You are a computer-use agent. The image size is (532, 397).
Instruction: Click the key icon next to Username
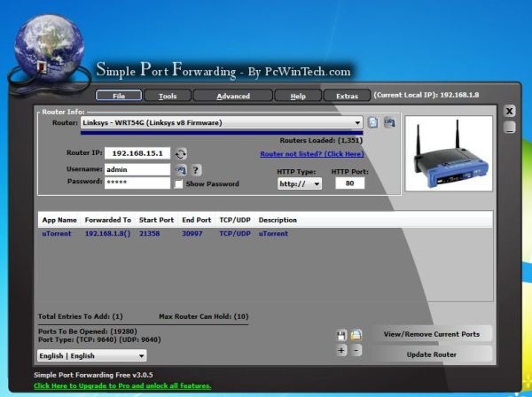(181, 169)
